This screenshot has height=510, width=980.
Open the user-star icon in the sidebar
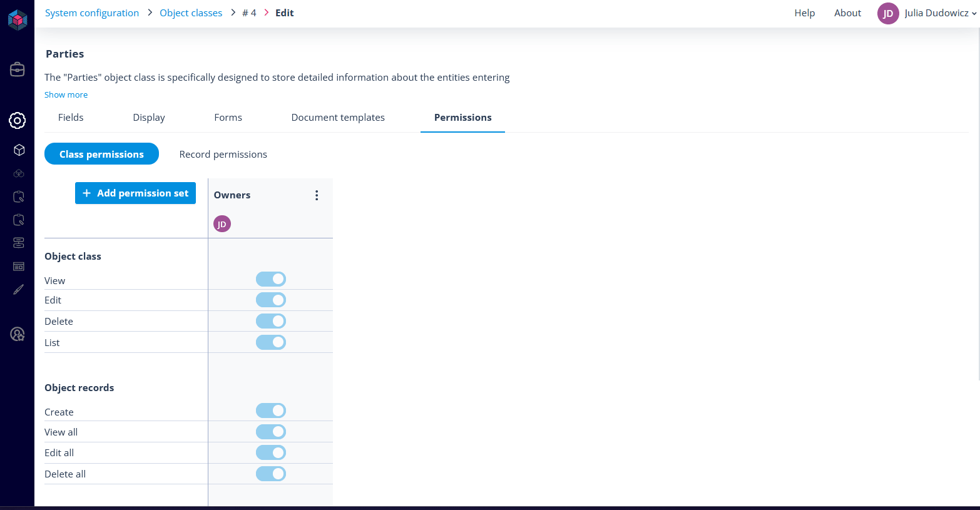tap(18, 334)
